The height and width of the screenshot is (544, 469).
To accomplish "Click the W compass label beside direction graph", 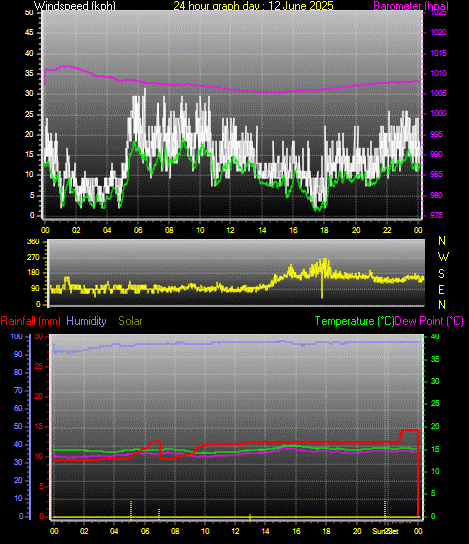I will pos(443,257).
